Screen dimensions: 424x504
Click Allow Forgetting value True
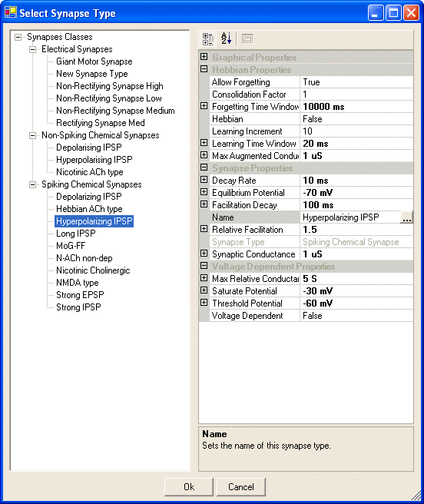(x=357, y=82)
